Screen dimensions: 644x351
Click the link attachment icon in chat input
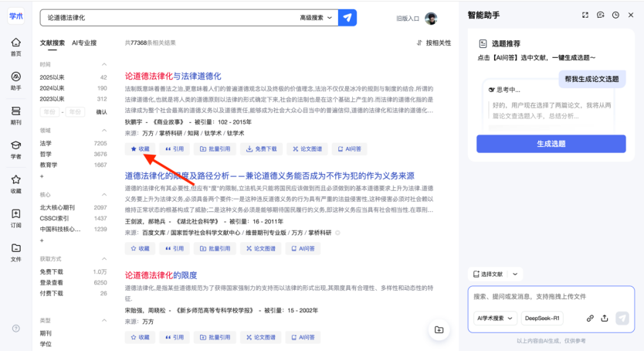coord(590,318)
